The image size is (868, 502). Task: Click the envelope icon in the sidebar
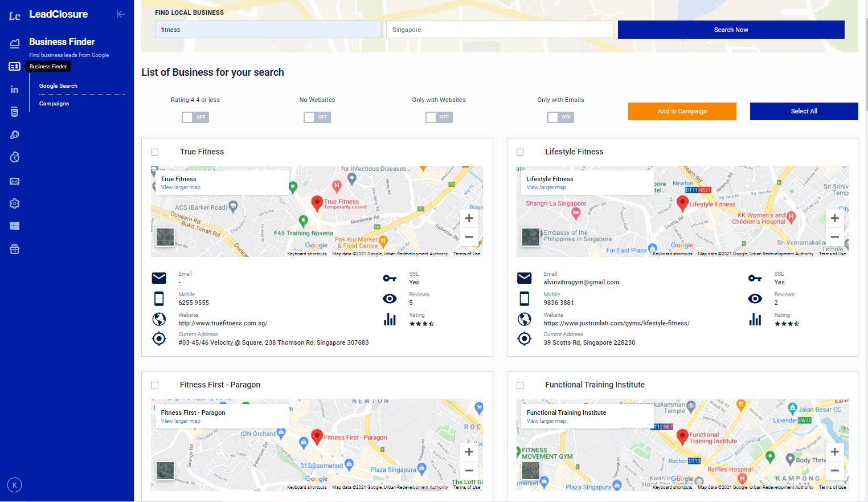(15, 181)
